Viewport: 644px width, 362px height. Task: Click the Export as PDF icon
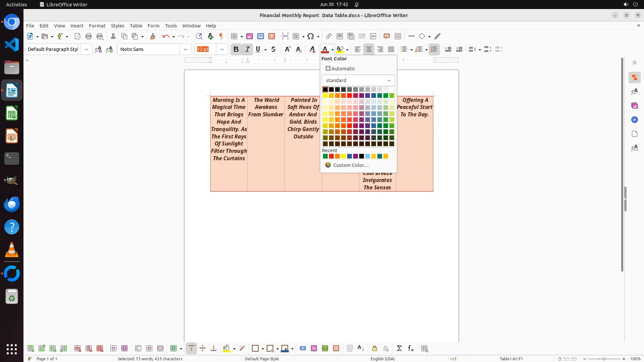point(77,36)
